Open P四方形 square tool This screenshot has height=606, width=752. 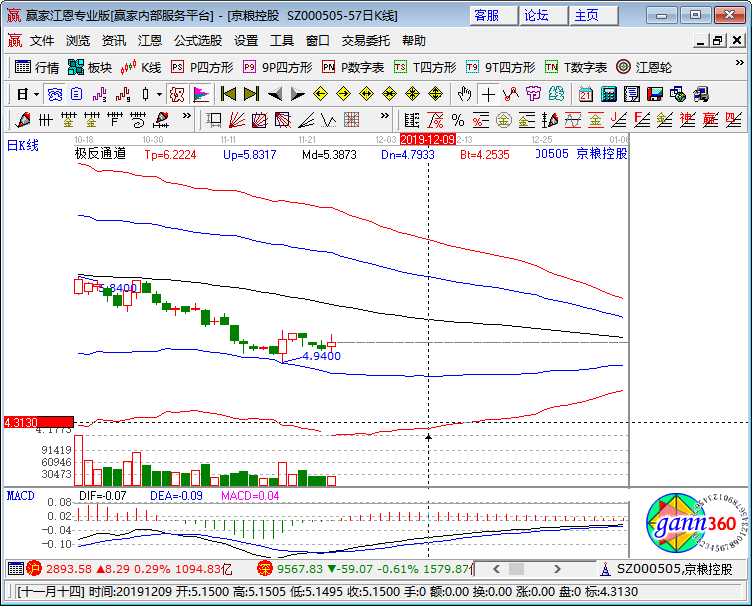pos(202,67)
